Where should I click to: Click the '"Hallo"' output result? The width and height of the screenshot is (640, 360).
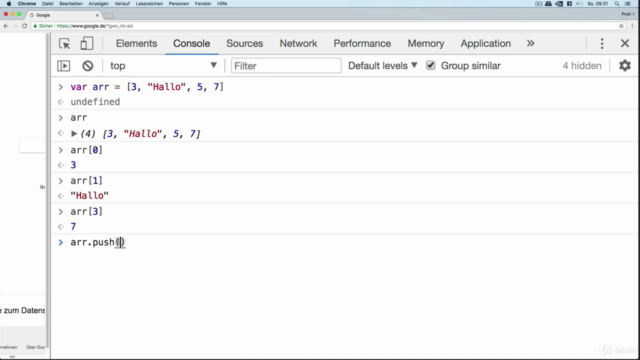(x=89, y=196)
